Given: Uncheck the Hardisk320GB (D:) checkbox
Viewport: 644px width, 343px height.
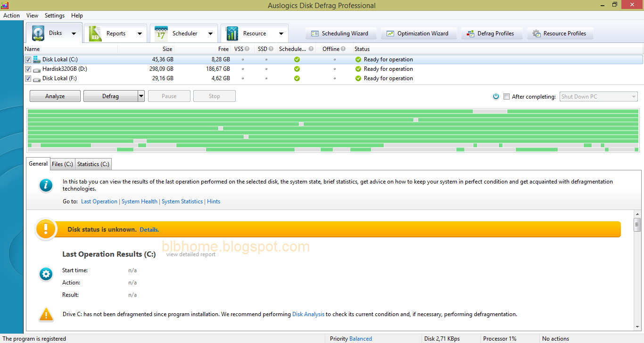Looking at the screenshot, I should point(28,69).
